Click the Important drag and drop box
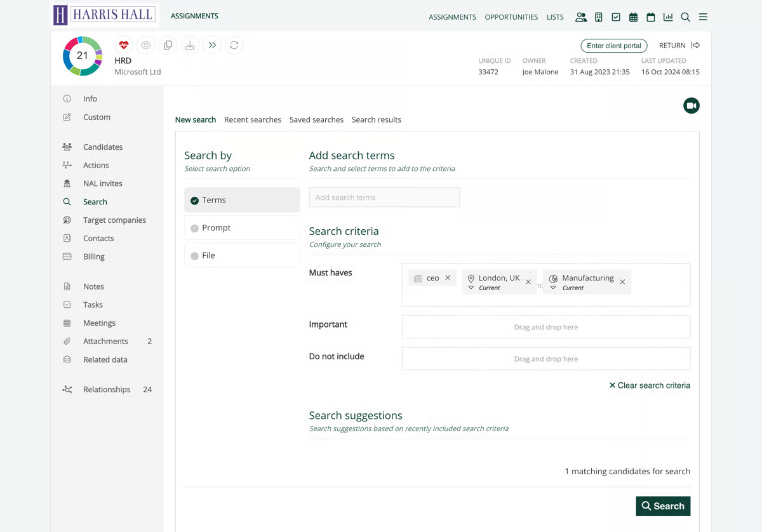 pos(546,327)
